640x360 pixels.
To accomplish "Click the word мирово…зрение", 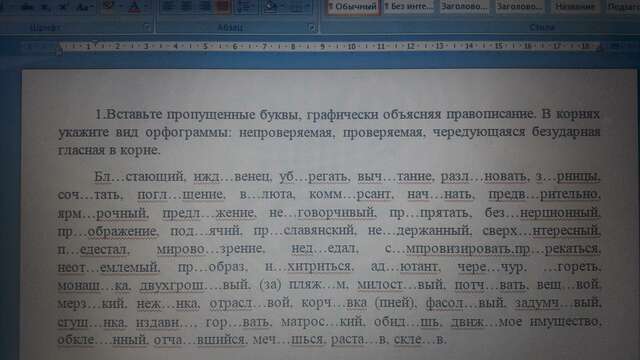I will pos(211,249).
